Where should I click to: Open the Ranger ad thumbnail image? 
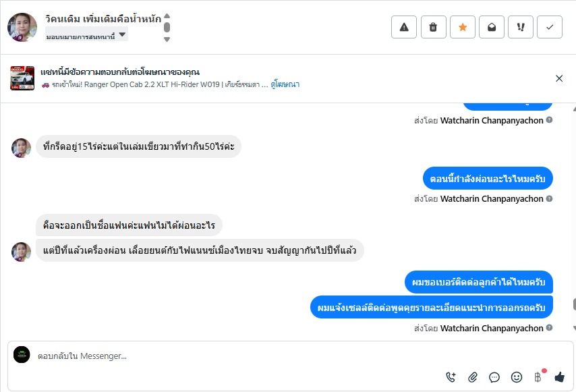pos(22,78)
